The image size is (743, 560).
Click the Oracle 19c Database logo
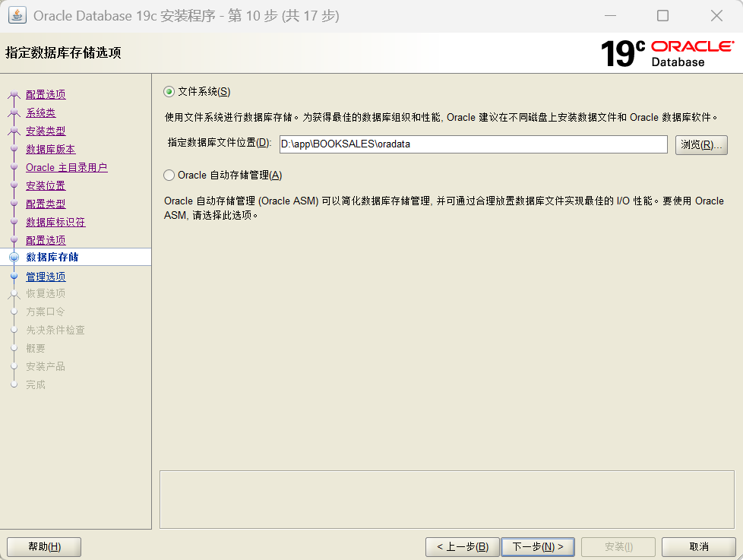click(x=667, y=53)
